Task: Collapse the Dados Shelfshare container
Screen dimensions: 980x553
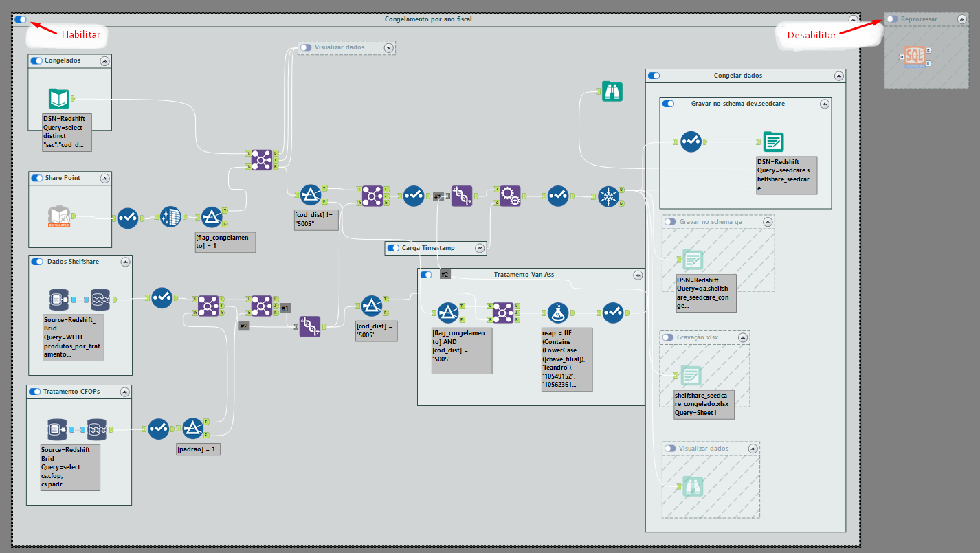Action: 125,262
